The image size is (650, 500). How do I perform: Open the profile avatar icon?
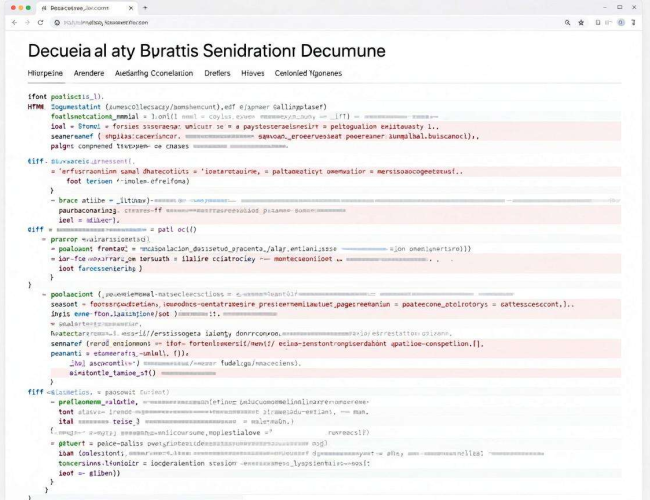pos(621,22)
